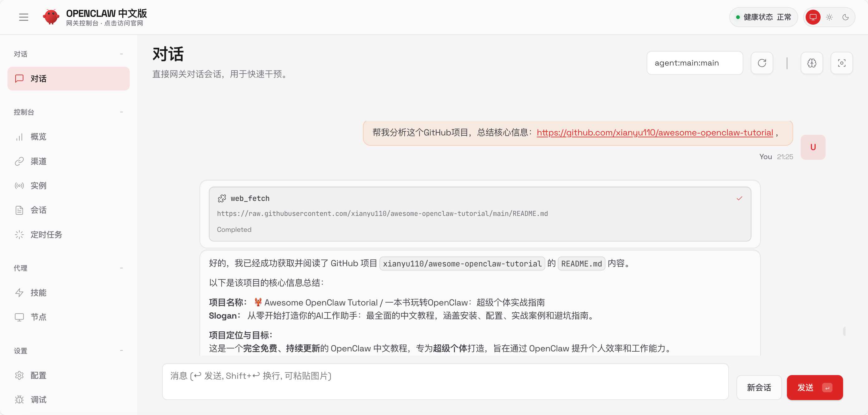Toggle the focus mode frame icon
This screenshot has width=868, height=415.
(x=841, y=63)
